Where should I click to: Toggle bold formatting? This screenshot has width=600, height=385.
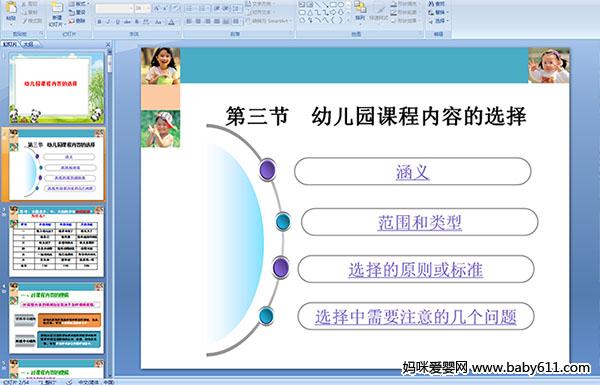pos(99,22)
